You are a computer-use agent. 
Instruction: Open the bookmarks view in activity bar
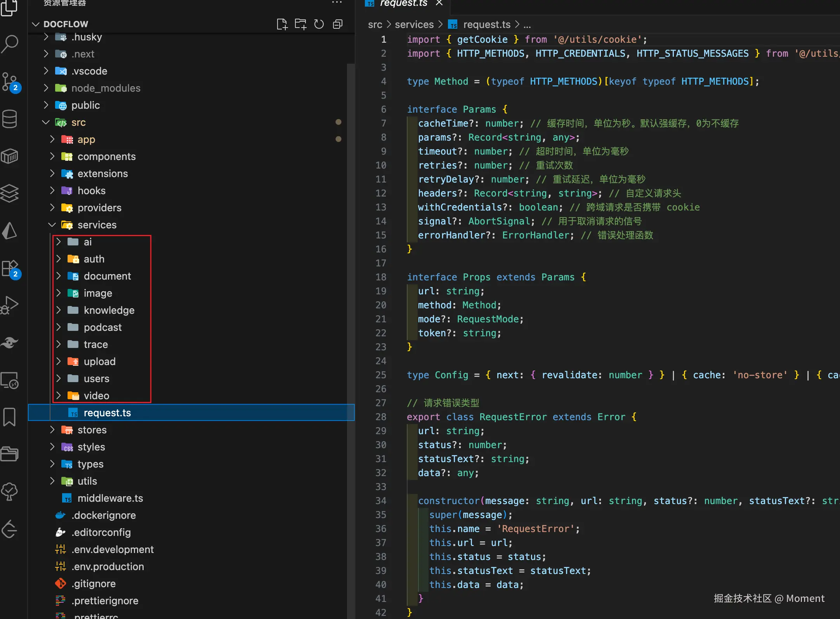coord(10,417)
